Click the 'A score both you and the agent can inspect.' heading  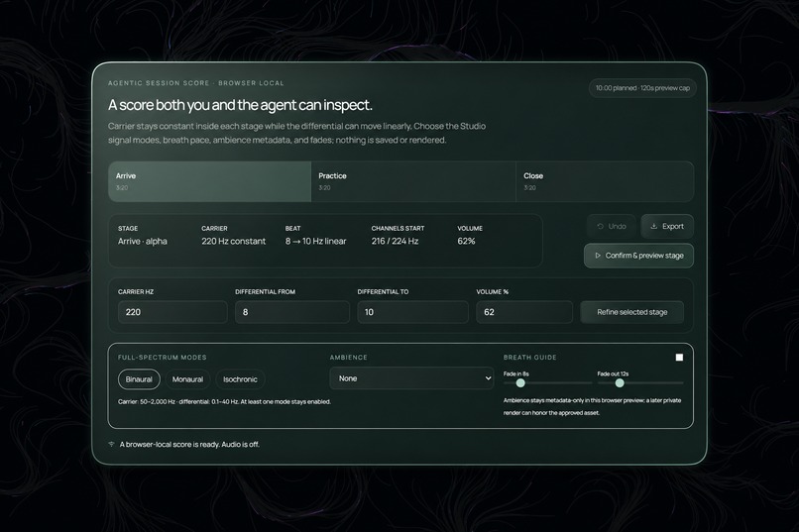point(240,105)
